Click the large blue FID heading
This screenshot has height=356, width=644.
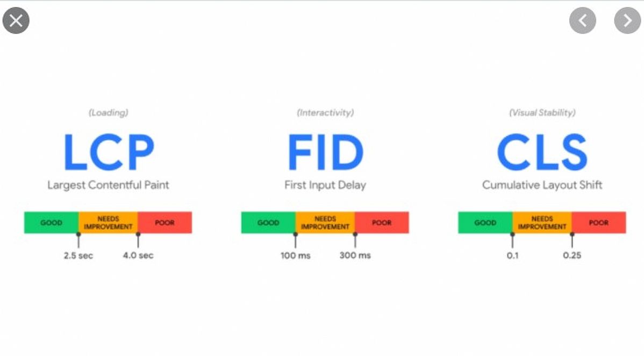click(325, 152)
